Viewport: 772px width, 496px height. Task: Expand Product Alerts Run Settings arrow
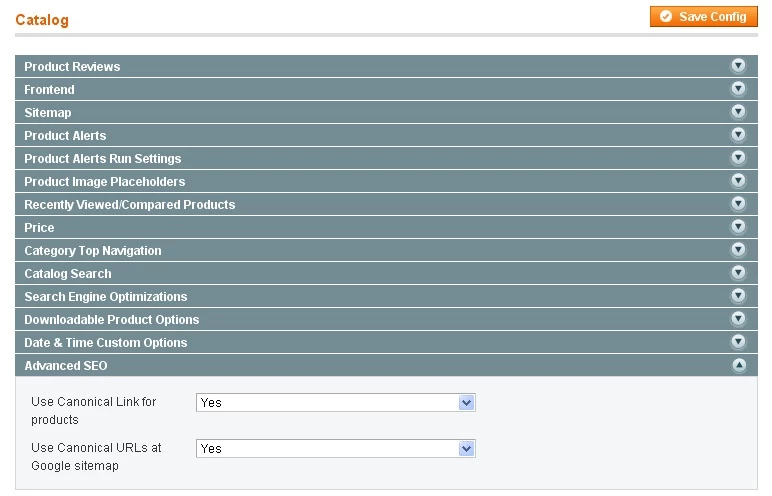click(738, 158)
